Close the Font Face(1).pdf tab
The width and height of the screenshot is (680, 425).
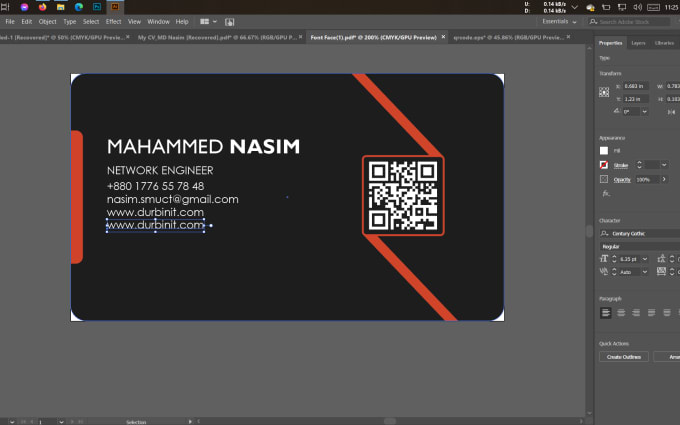click(443, 37)
